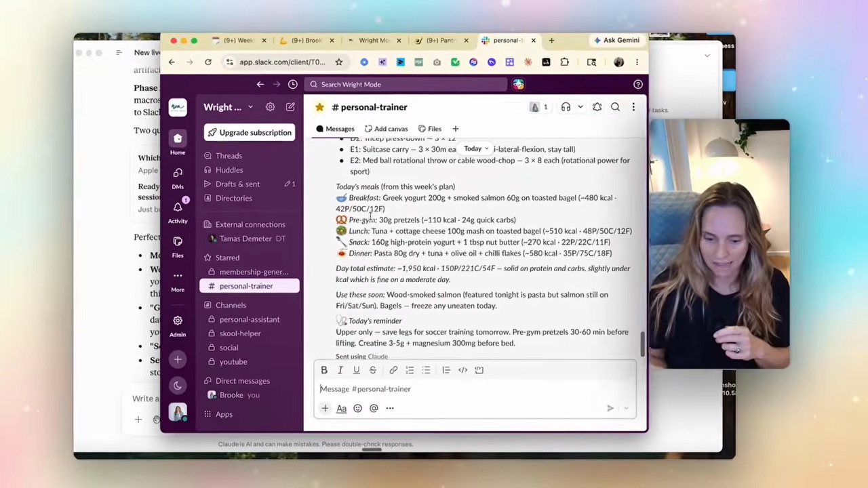
Task: Open Slack Home in the sidebar
Action: [x=178, y=142]
